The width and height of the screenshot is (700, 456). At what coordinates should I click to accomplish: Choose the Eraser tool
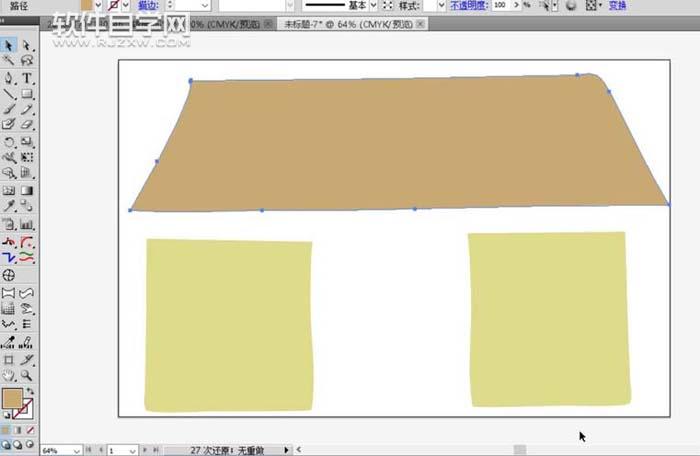[27, 125]
